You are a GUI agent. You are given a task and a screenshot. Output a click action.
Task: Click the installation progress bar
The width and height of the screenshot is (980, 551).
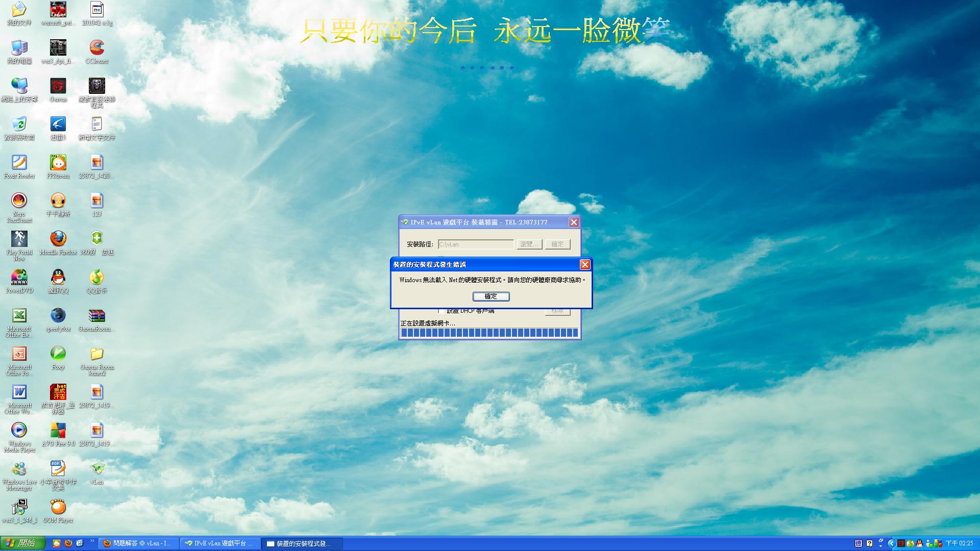click(x=489, y=333)
